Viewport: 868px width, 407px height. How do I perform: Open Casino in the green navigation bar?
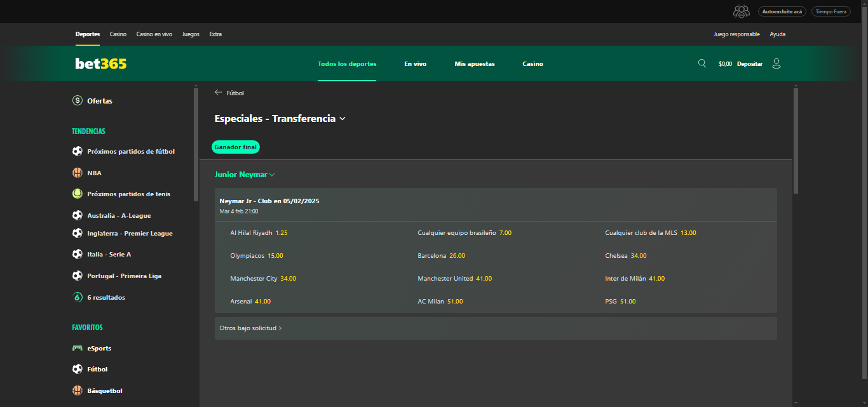533,64
